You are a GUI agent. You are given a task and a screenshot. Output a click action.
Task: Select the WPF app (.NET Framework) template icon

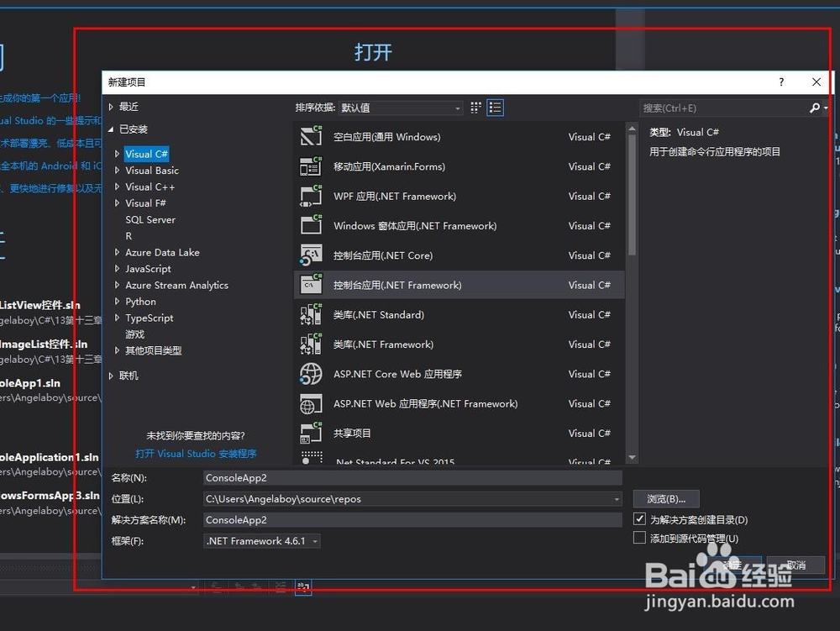(311, 196)
